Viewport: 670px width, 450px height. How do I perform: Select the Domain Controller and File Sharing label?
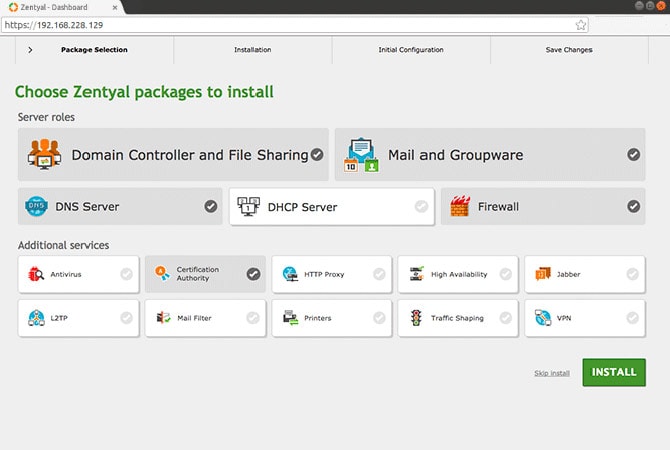coord(190,155)
